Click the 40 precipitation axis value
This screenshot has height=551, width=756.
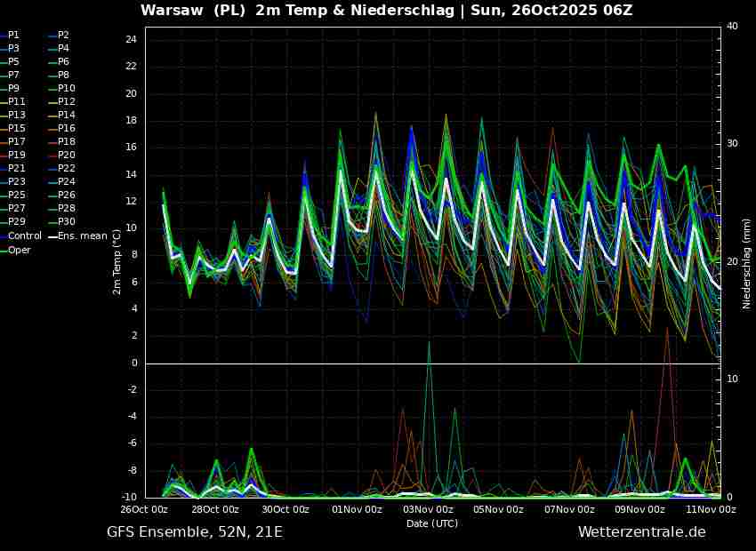click(732, 27)
